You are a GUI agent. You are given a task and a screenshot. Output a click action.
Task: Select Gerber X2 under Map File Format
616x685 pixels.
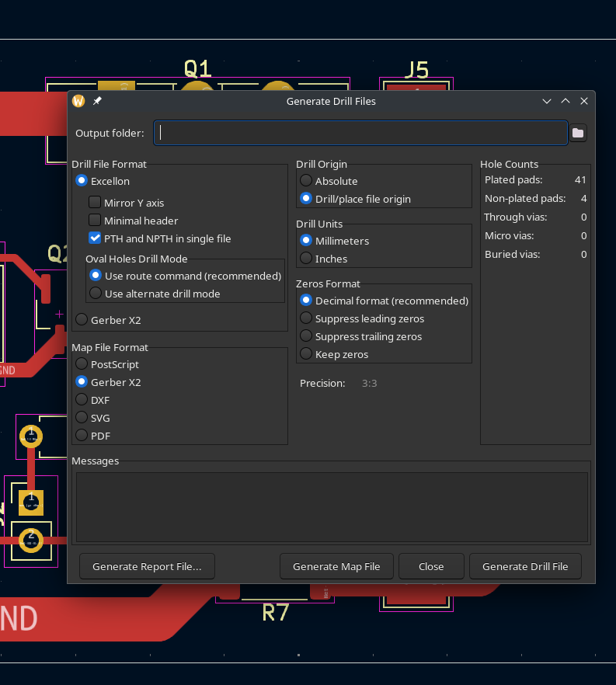(109, 382)
